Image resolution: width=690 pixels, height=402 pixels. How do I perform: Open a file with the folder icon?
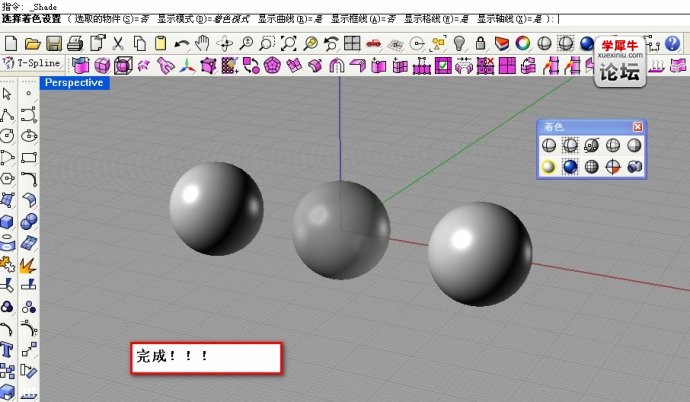click(32, 44)
